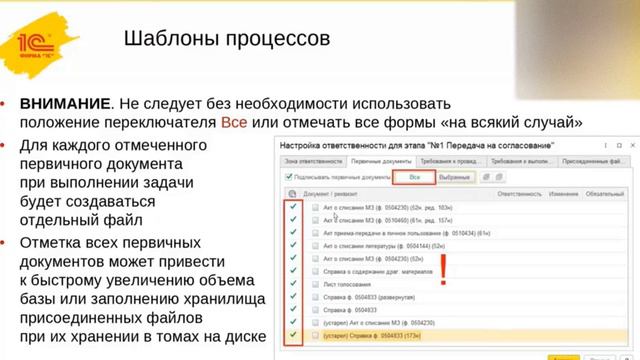
Task: Sort by the Документ / реквизит column
Action: (x=330, y=194)
